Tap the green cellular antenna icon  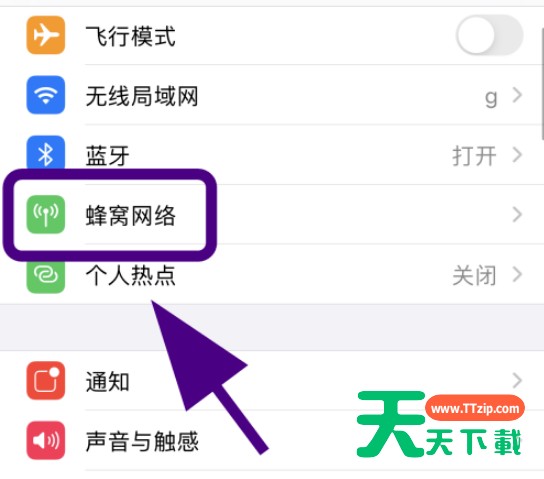pos(45,214)
